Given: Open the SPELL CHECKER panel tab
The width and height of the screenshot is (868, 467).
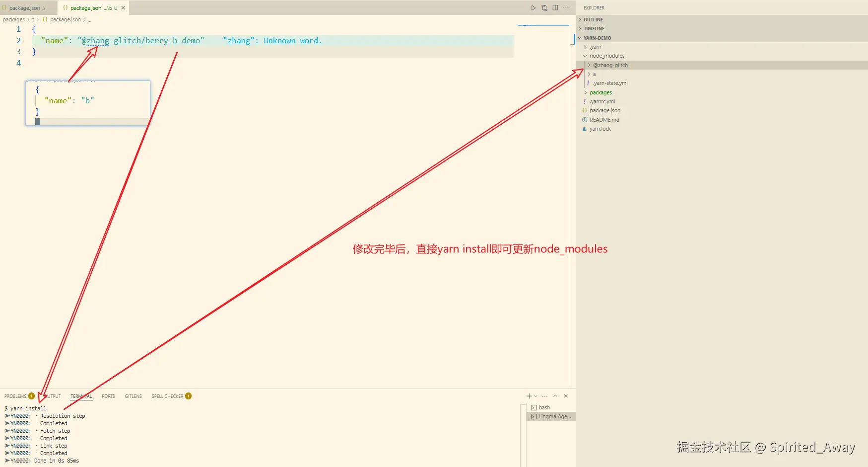Looking at the screenshot, I should pyautogui.click(x=167, y=396).
